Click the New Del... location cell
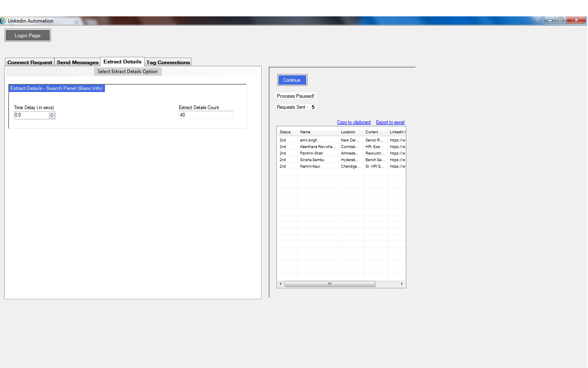 351,140
